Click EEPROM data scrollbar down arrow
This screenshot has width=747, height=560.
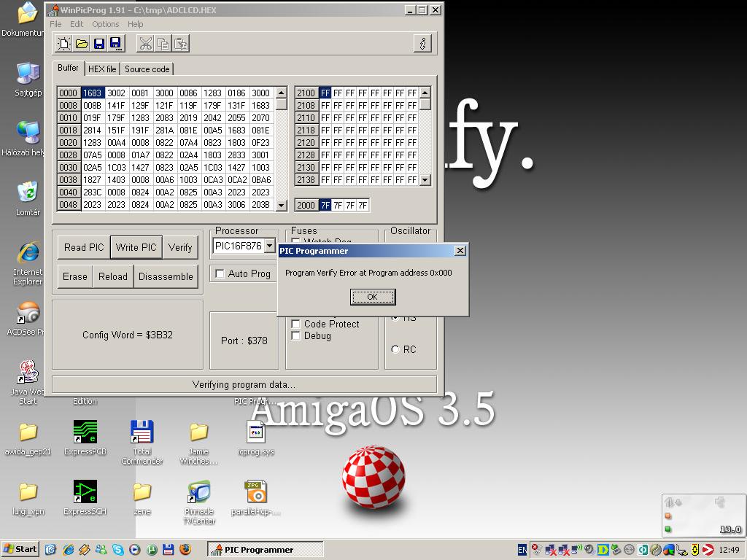pyautogui.click(x=425, y=179)
